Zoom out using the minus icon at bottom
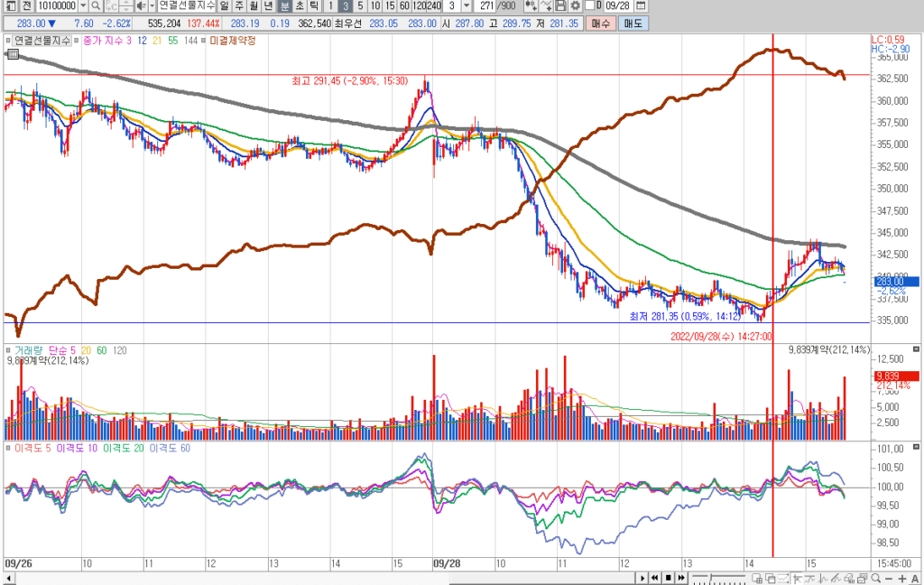Screen dimensions: 924x585 point(888,578)
